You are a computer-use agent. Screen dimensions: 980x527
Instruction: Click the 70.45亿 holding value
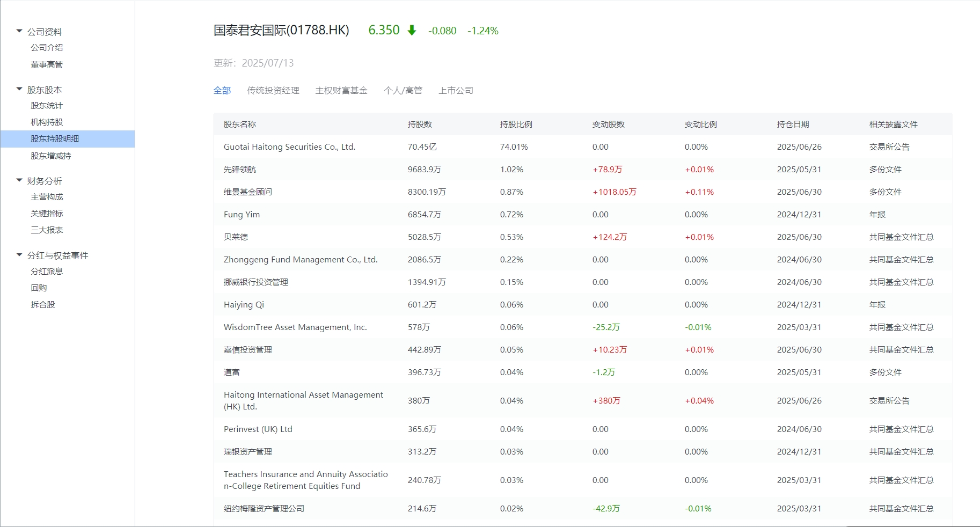422,147
